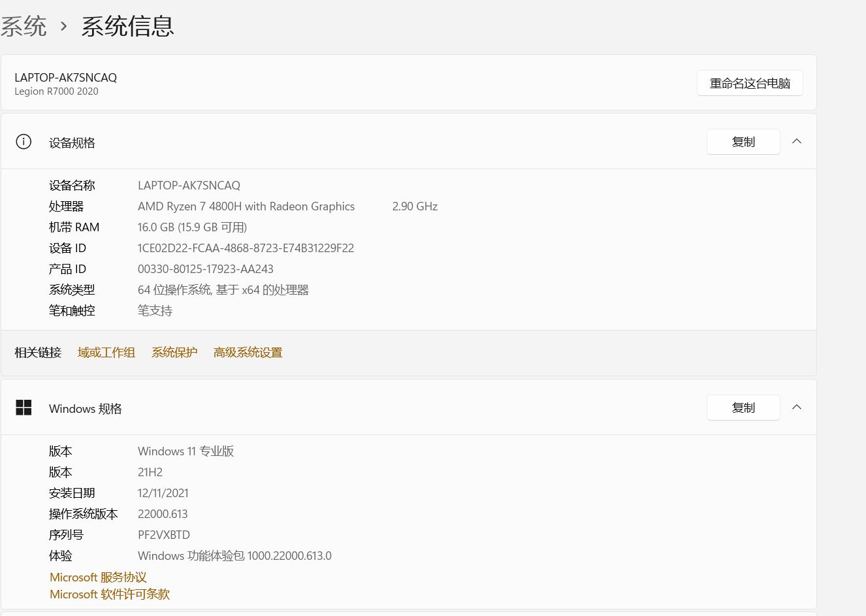866x616 pixels.
Task: Click the LAPTOP-AK7SNCAQ header name at top
Action: click(65, 77)
